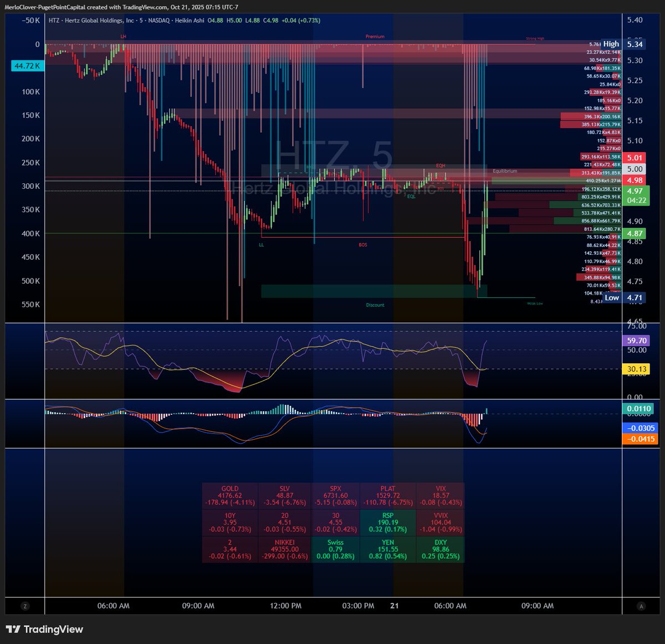Select the Swiss 0.79 table cell
The width and height of the screenshot is (665, 644).
336,550
